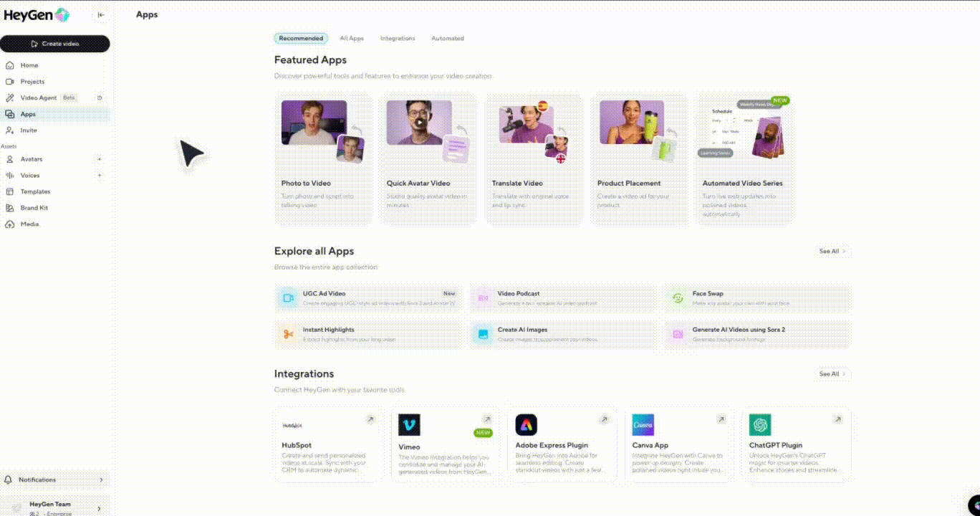Viewport: 980px width, 516px height.
Task: Click the Canva App logo icon
Action: [x=643, y=425]
